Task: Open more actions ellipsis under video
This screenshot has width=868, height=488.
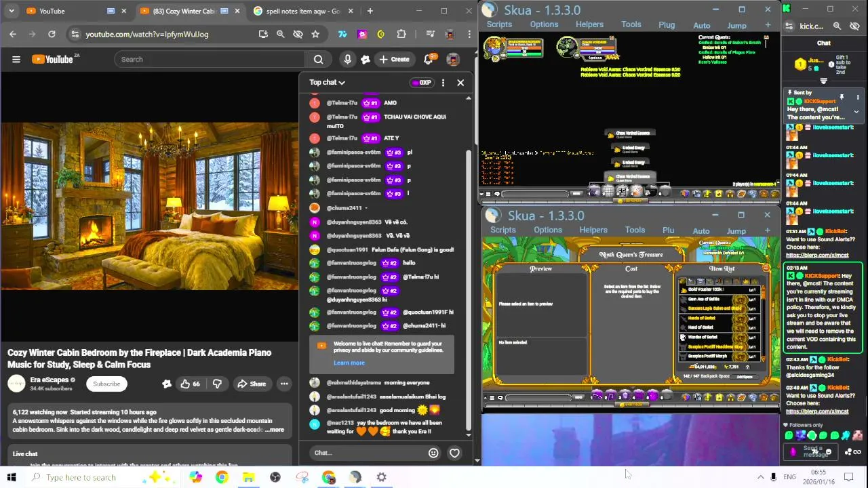Action: point(284,384)
